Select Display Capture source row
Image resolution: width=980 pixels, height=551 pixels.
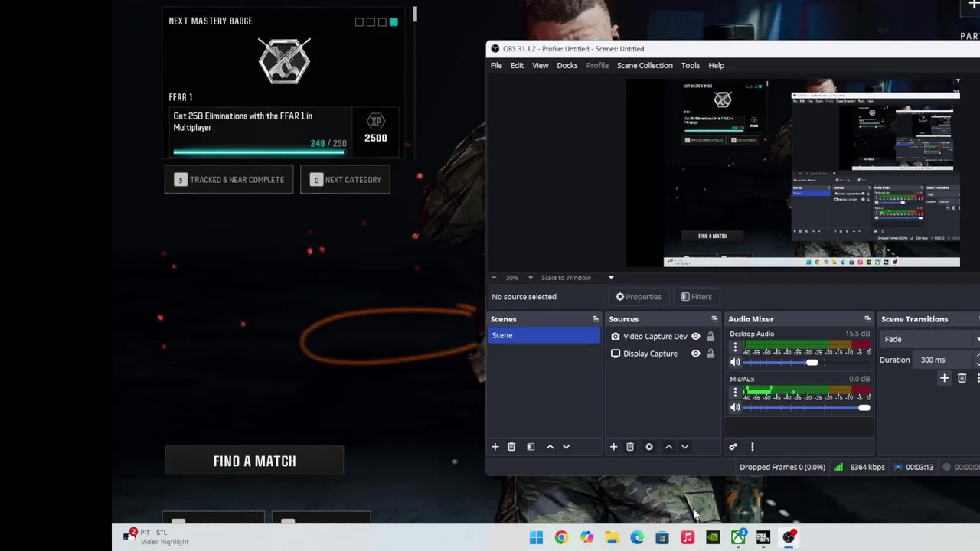coord(662,354)
